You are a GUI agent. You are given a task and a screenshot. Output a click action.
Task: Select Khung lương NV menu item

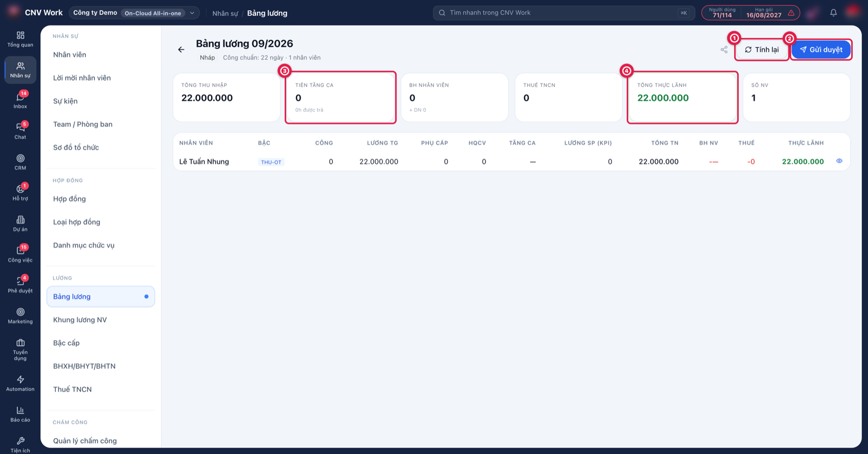[x=101, y=320]
